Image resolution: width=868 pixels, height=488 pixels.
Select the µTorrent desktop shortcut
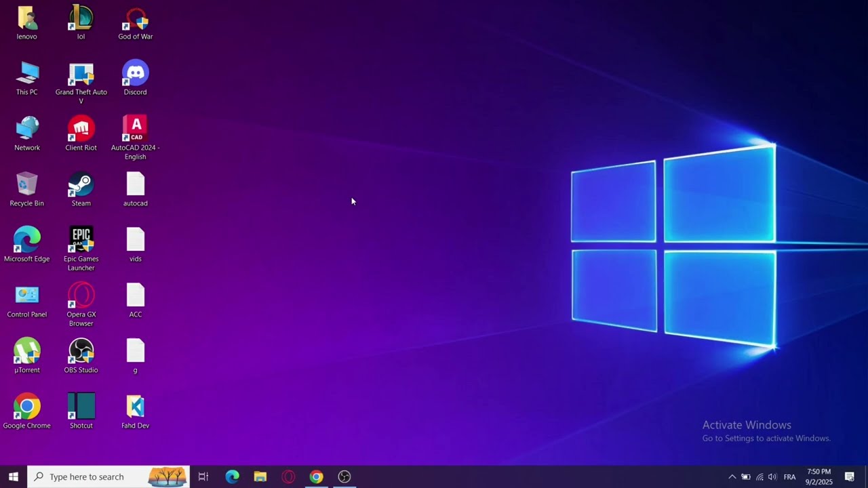click(27, 357)
